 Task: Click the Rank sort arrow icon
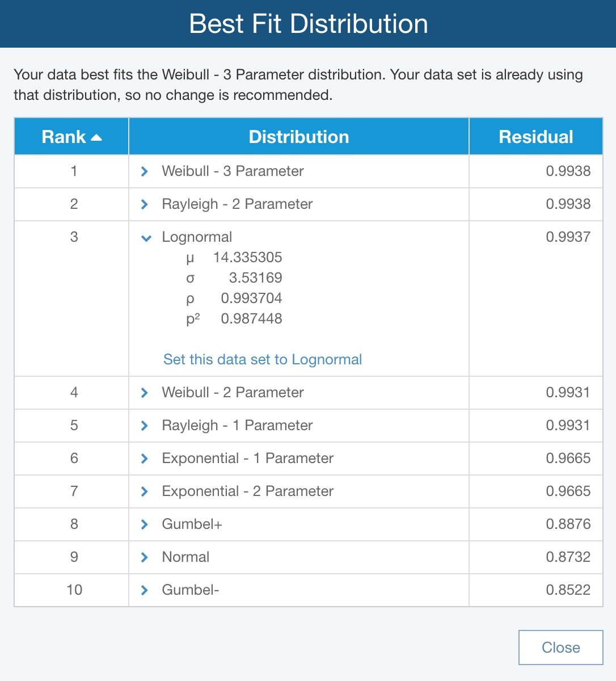click(96, 137)
